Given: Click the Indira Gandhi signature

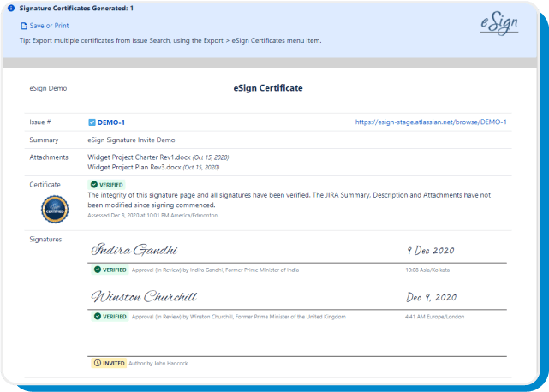Looking at the screenshot, I should tap(134, 250).
